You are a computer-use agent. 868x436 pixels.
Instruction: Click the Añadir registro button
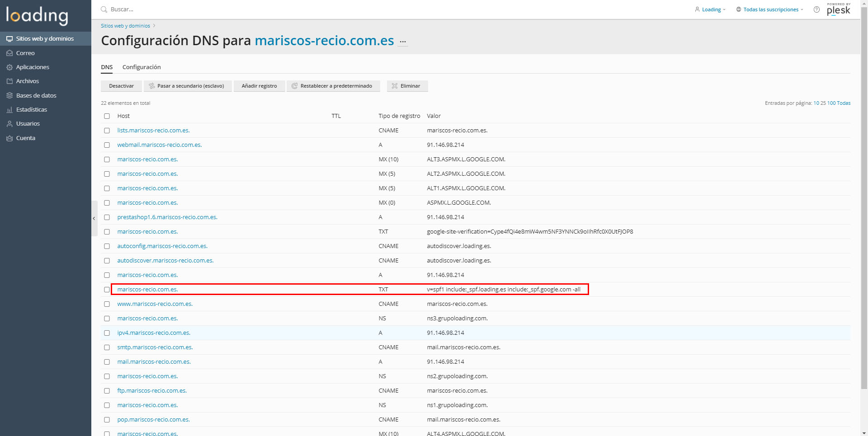(259, 86)
